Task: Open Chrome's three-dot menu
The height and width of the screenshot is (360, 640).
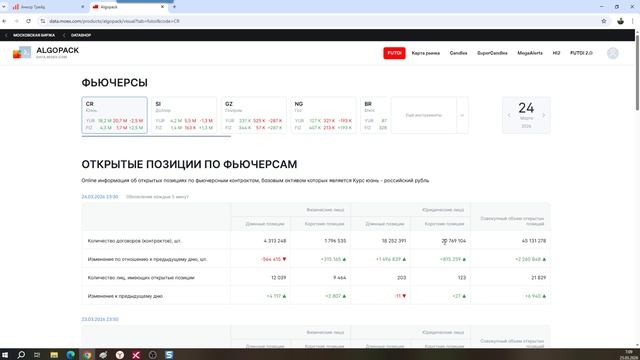Action: pyautogui.click(x=633, y=21)
